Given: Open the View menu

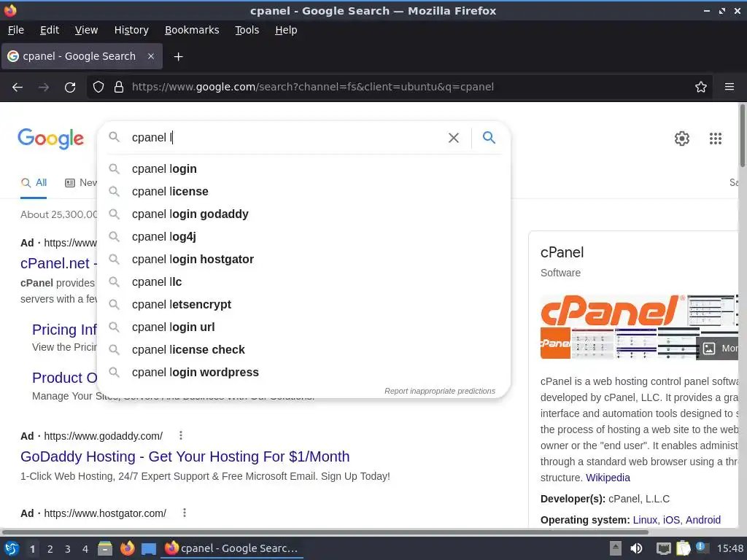Looking at the screenshot, I should [86, 30].
